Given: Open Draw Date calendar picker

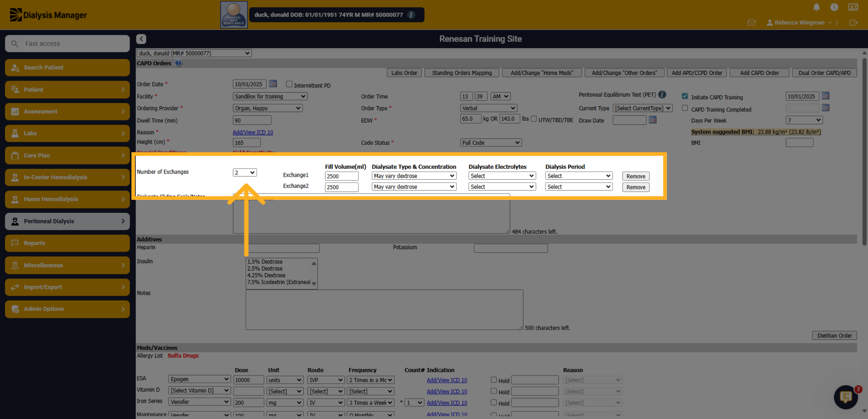Looking at the screenshot, I should pyautogui.click(x=652, y=120).
